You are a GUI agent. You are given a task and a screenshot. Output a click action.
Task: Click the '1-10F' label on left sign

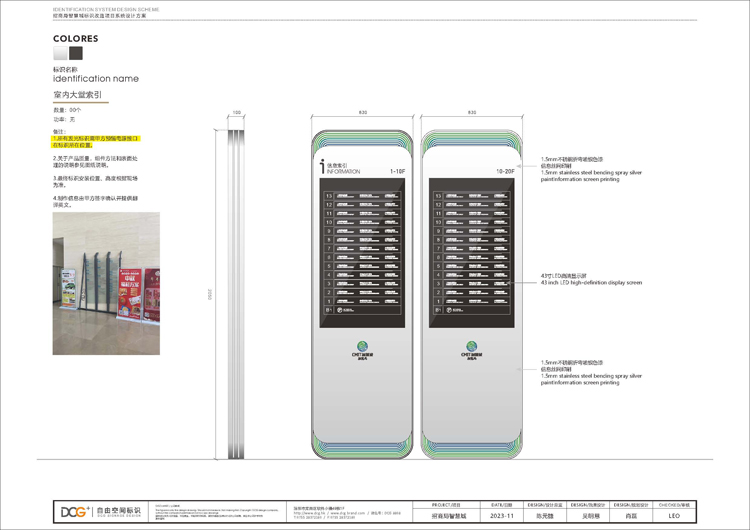tap(397, 172)
